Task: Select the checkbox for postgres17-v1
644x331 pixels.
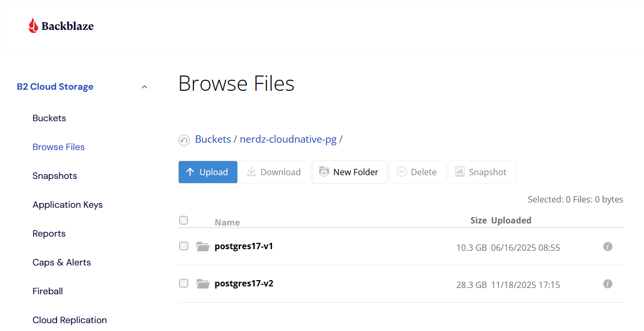Action: [x=183, y=246]
